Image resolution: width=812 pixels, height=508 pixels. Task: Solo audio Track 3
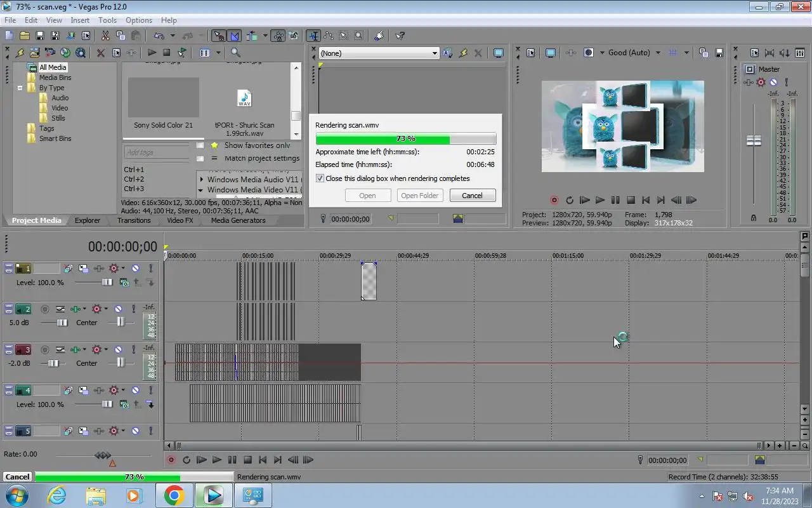(x=133, y=350)
